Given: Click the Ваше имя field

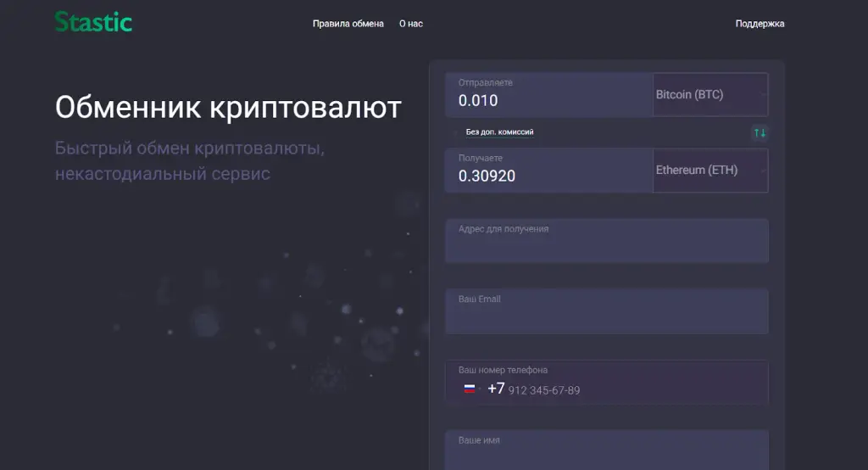Looking at the screenshot, I should (x=607, y=450).
